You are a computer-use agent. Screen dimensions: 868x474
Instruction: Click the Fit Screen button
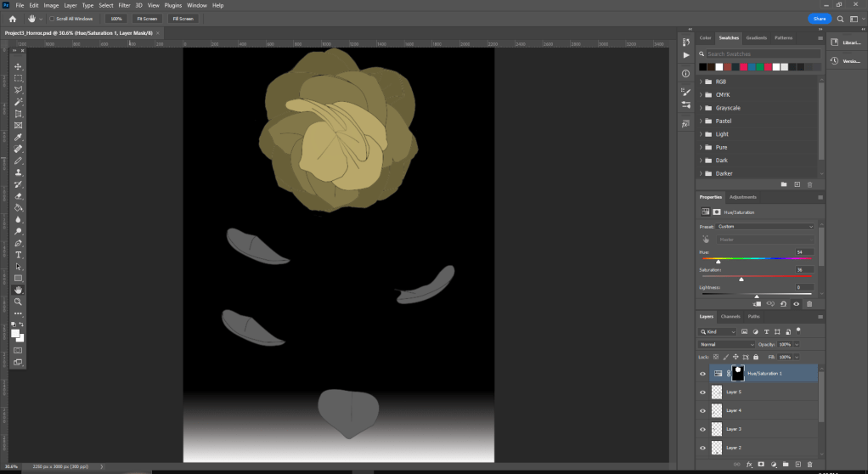click(x=147, y=18)
